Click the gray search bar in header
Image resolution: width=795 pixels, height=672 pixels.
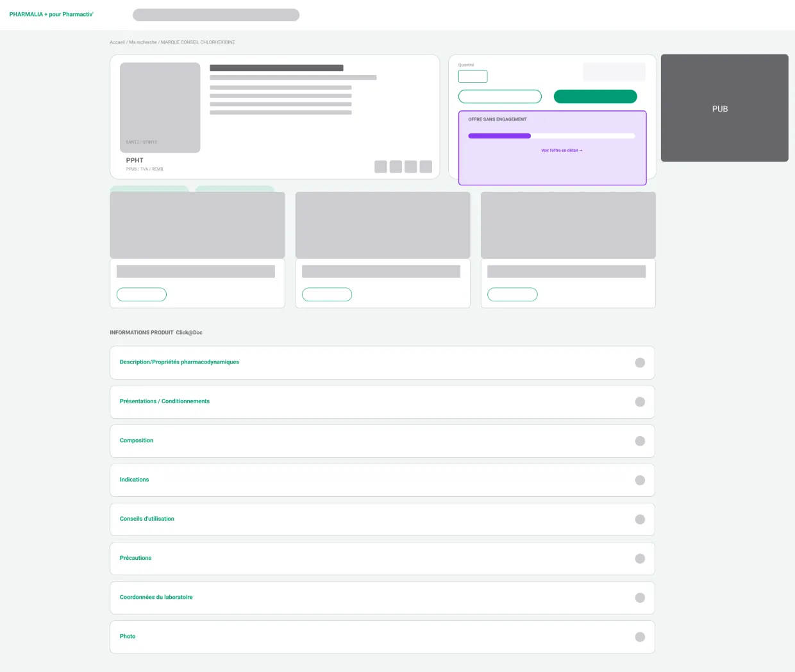click(216, 15)
